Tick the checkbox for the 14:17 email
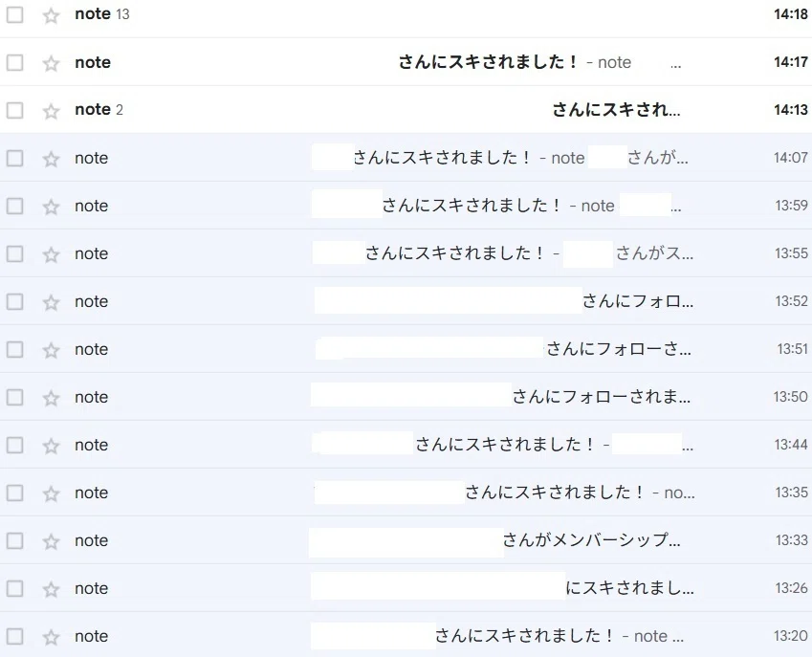This screenshot has height=657, width=812. coord(14,63)
